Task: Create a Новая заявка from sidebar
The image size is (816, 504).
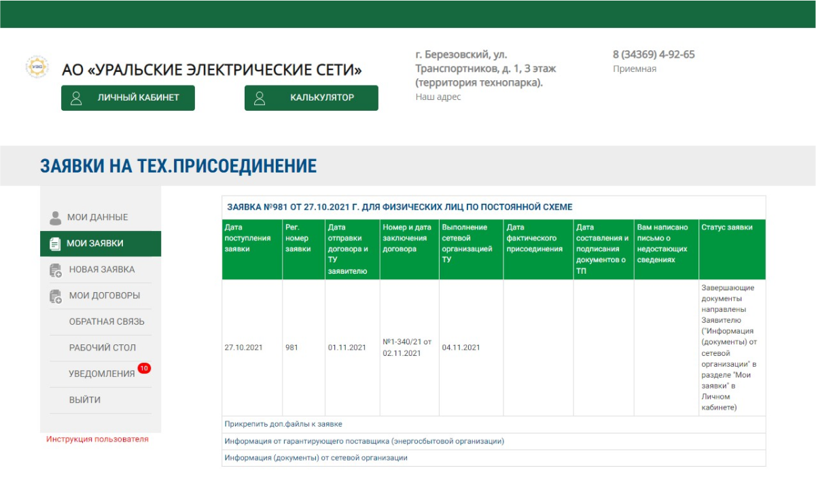Action: [x=101, y=270]
